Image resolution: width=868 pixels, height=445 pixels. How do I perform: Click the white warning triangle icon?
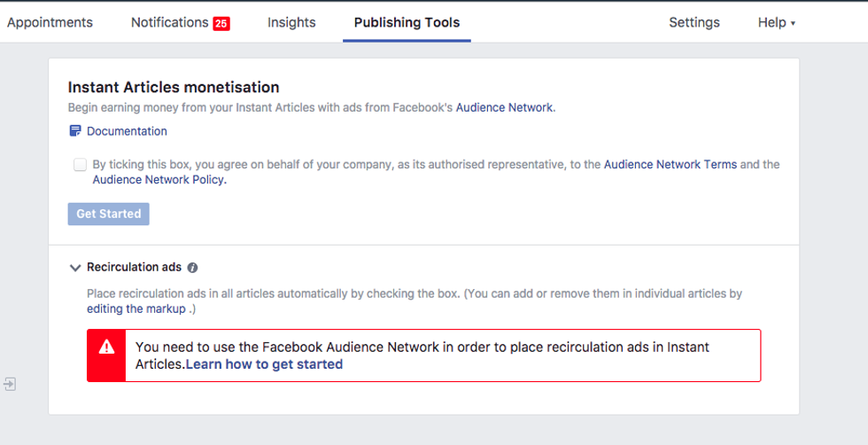point(106,347)
